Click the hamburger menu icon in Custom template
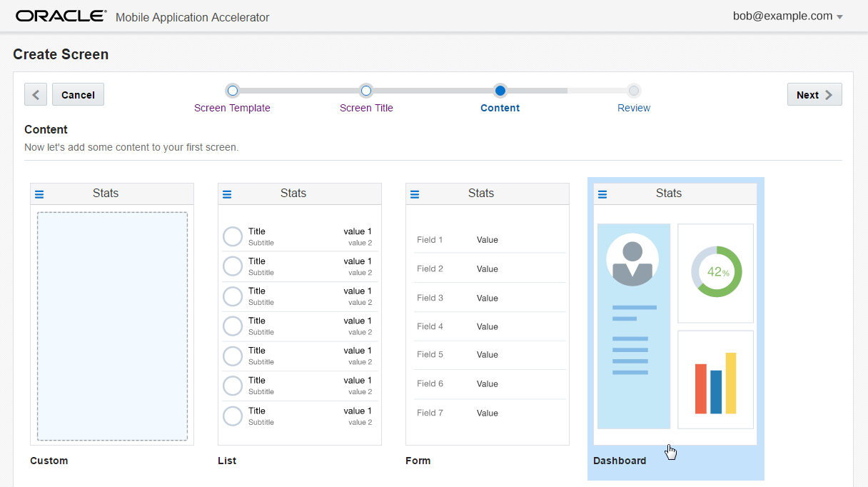This screenshot has height=487, width=868. [x=40, y=194]
